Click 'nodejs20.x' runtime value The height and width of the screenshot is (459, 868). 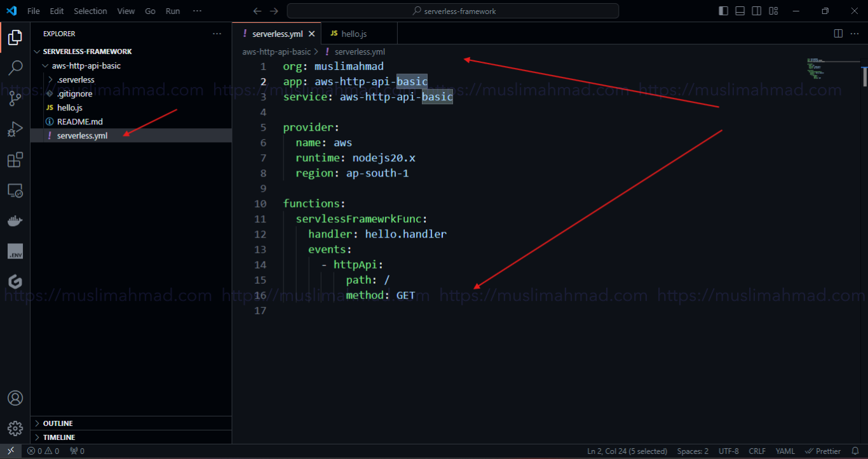coord(384,158)
